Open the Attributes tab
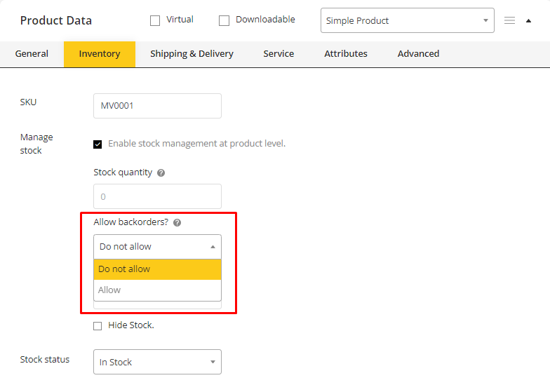550x392 pixels. 345,54
